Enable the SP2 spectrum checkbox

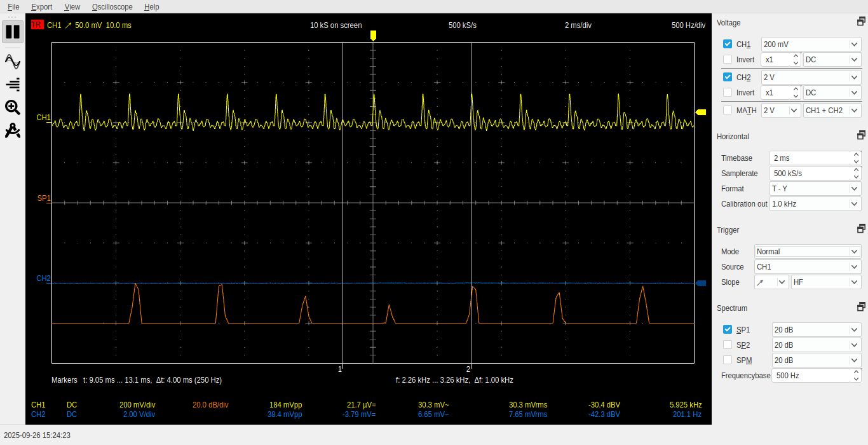tap(728, 345)
